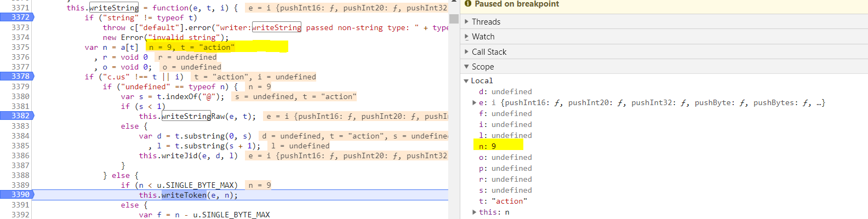Image resolution: width=868 pixels, height=219 pixels.
Task: Set a breakpoint on line number 3389
Action: [20, 185]
